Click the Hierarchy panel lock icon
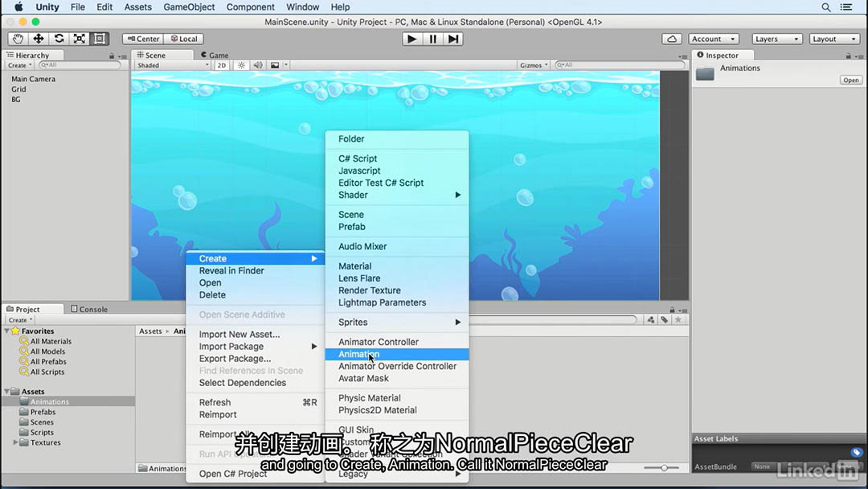 pos(112,56)
